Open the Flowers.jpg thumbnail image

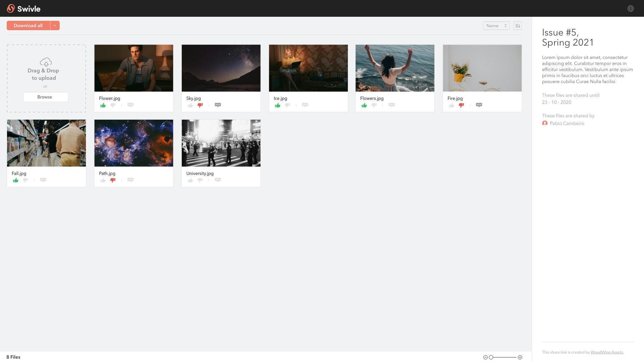click(x=395, y=68)
